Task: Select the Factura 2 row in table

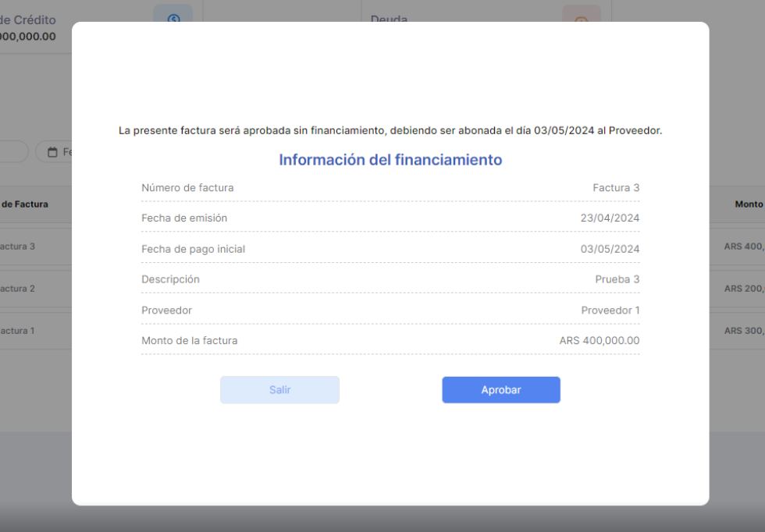Action: pos(19,289)
